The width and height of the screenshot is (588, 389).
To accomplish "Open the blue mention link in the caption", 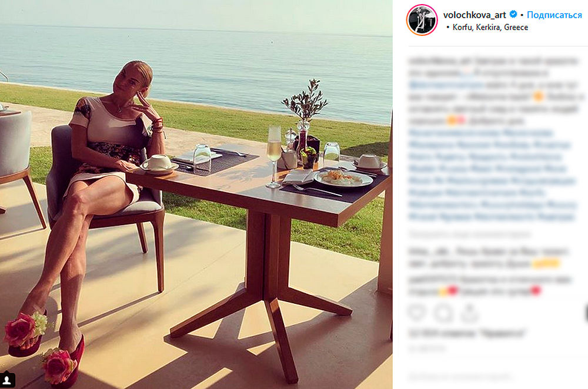I will point(446,85).
